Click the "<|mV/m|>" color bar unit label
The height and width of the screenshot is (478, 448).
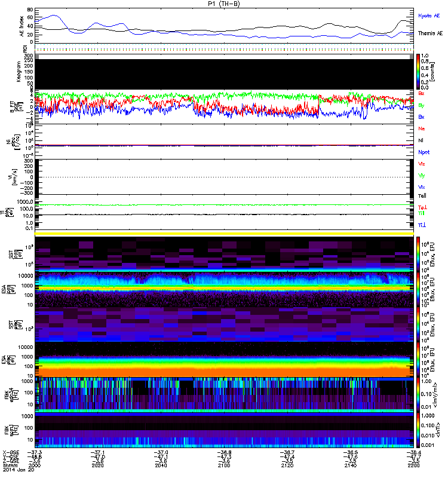(435, 395)
